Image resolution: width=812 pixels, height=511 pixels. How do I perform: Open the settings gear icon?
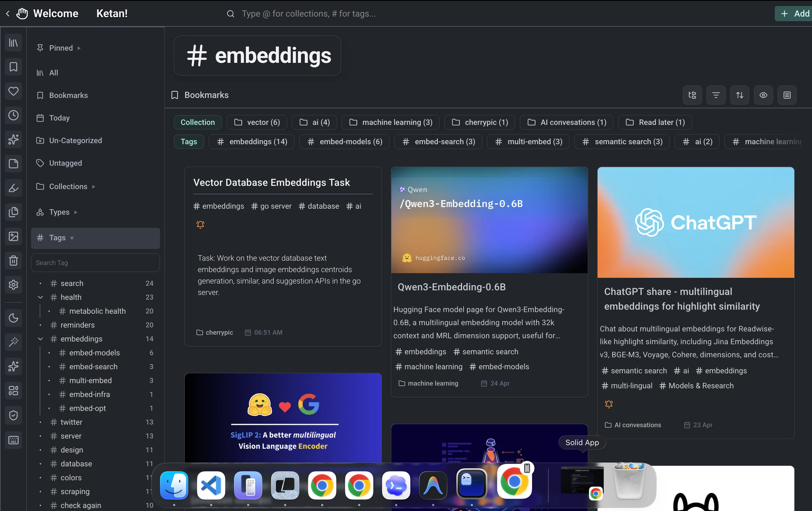(x=14, y=285)
